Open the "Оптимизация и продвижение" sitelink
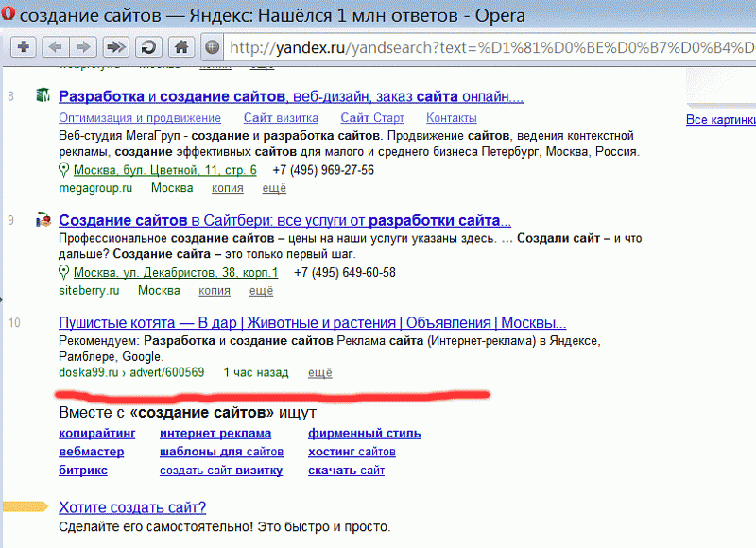Image resolution: width=756 pixels, height=548 pixels. coord(140,118)
